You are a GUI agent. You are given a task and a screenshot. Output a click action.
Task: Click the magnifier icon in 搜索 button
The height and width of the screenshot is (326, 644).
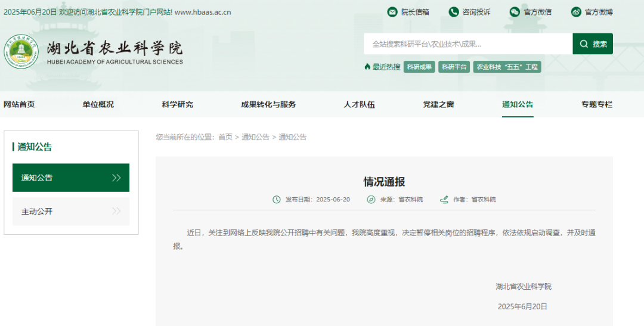pos(584,44)
